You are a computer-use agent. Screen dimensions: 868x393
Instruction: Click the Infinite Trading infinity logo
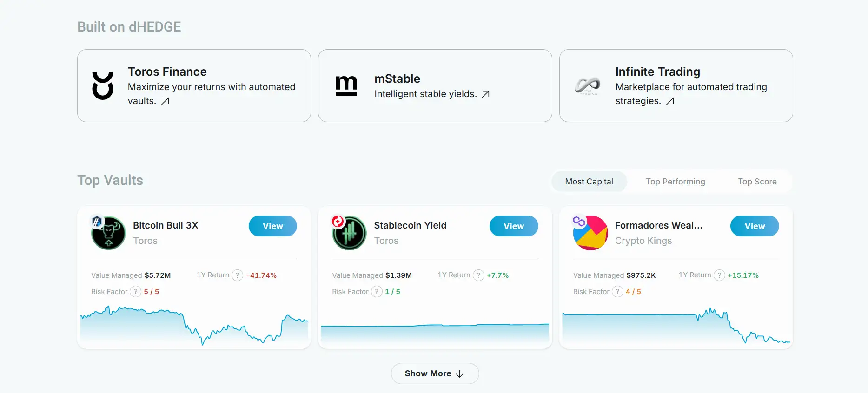click(588, 86)
